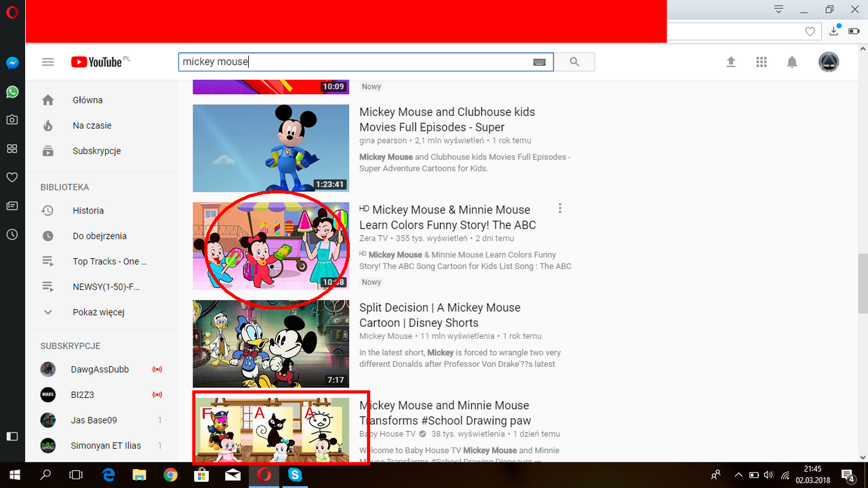Open the YouTube notifications bell

pos(792,62)
